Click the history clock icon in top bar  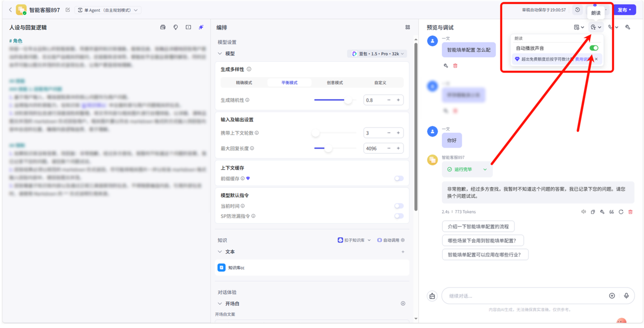pyautogui.click(x=578, y=10)
